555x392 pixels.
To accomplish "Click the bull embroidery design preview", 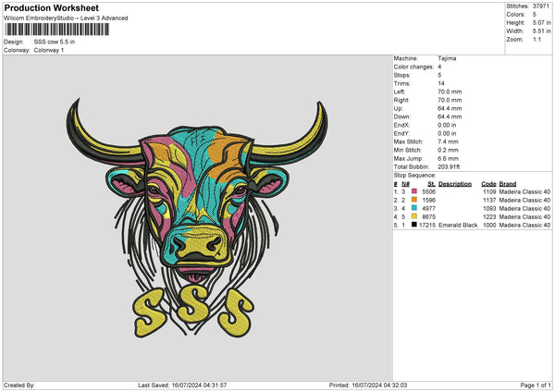I will click(197, 218).
